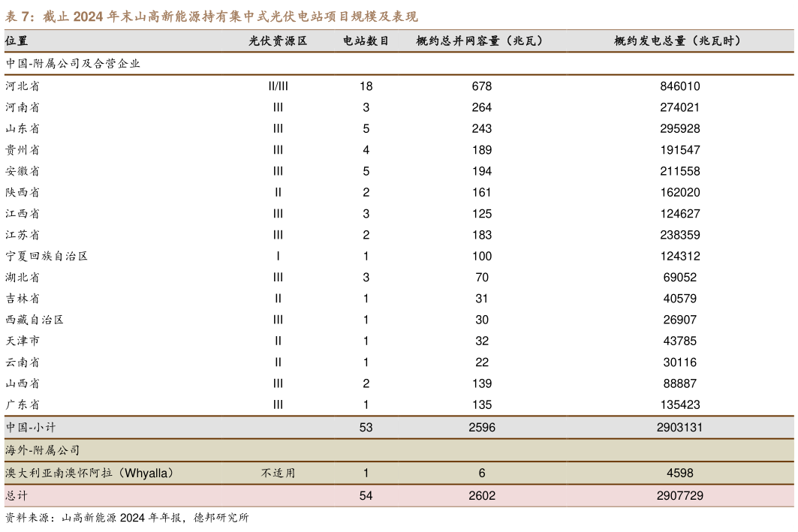Select the '电站数目' column header

(x=366, y=41)
